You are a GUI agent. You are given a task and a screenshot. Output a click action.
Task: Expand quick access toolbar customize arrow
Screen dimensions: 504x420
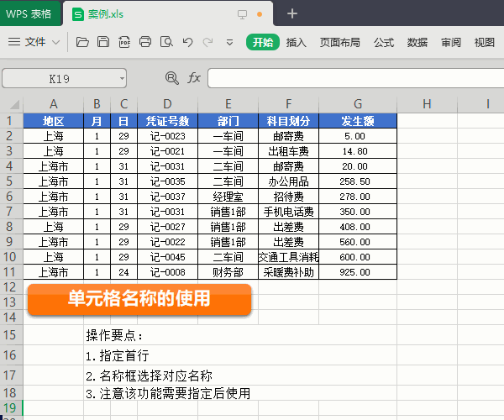[x=229, y=42]
